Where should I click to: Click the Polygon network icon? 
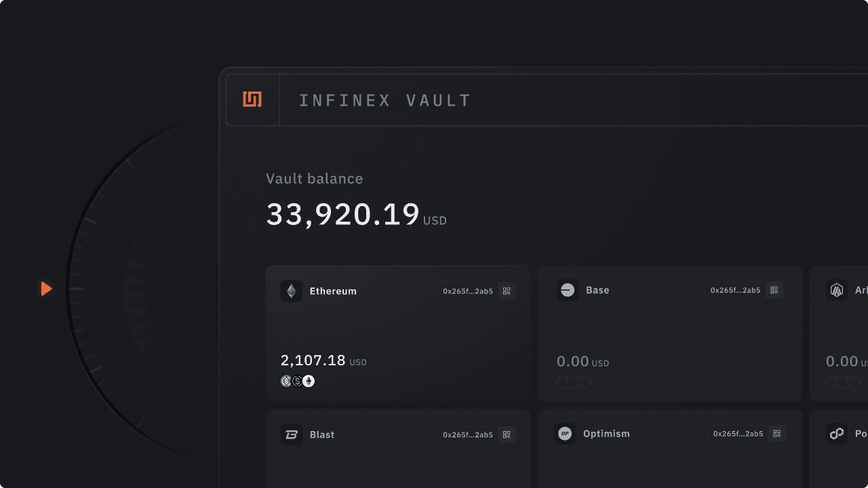(837, 434)
